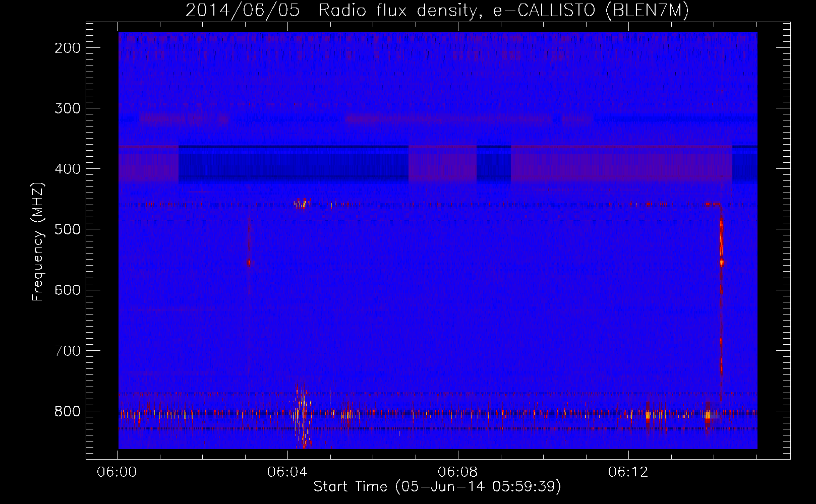Select the 500 frequency tick label

pos(68,229)
